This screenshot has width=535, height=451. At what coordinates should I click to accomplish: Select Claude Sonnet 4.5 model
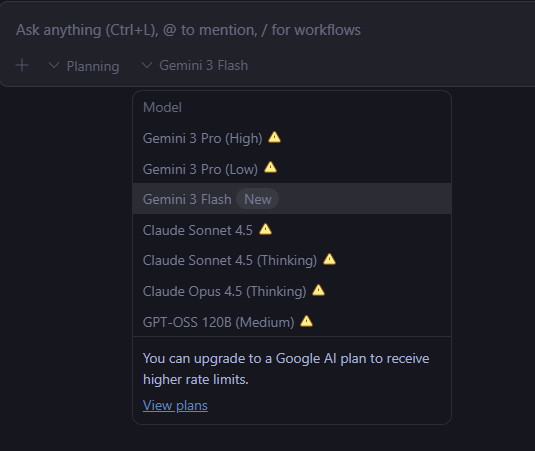click(292, 230)
